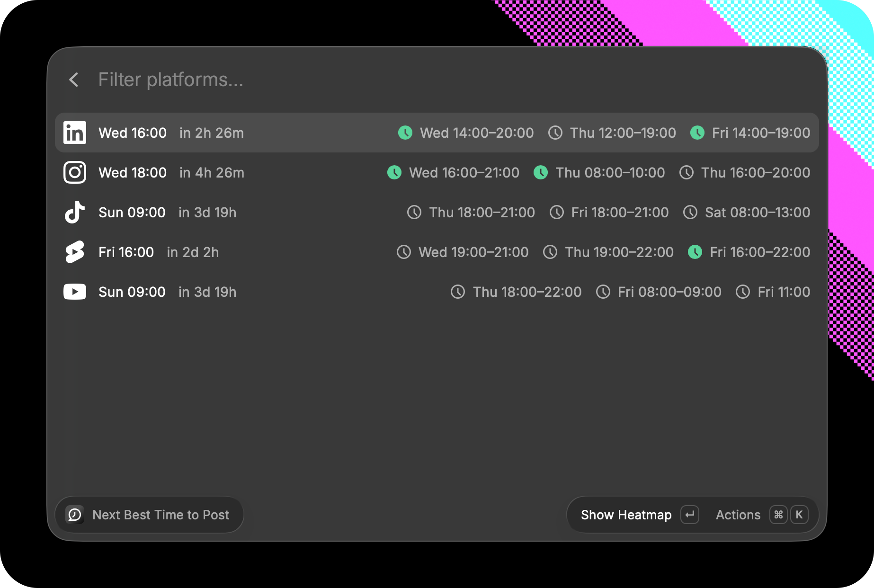This screenshot has height=588, width=874.
Task: Click the YouTube Shorts platform icon
Action: click(x=75, y=252)
